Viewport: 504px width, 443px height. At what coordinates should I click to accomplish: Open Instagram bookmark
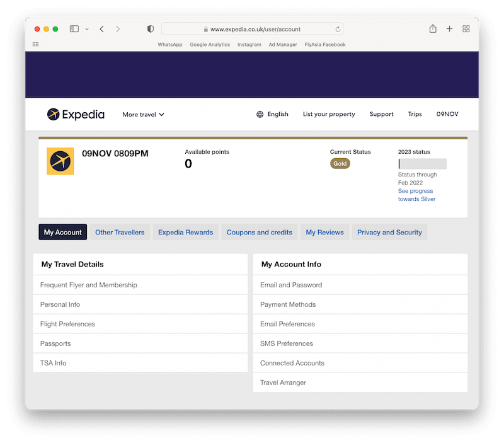249,44
